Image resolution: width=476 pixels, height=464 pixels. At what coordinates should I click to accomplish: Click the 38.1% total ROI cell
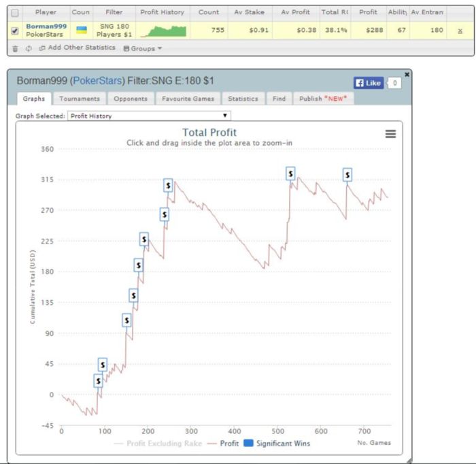point(336,30)
